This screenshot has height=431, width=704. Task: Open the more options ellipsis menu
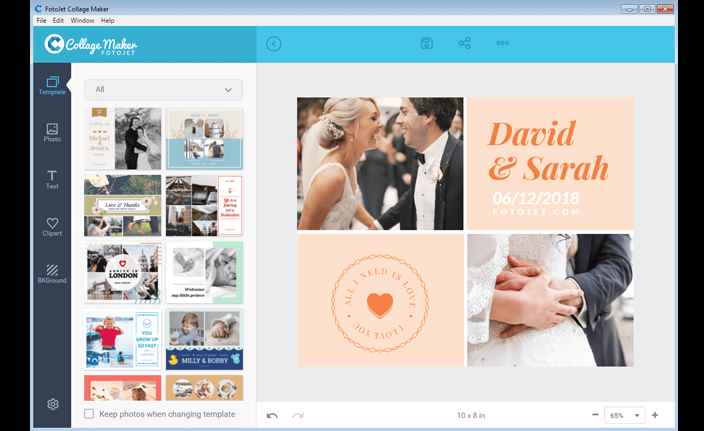[x=502, y=43]
